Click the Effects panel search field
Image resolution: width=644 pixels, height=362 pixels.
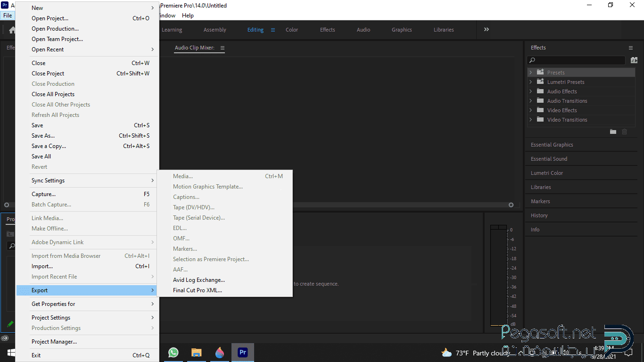576,60
